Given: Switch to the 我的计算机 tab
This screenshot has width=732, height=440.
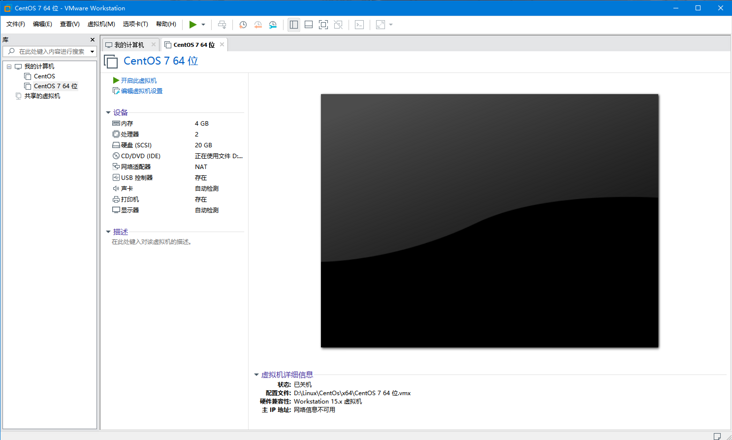Looking at the screenshot, I should [x=128, y=45].
